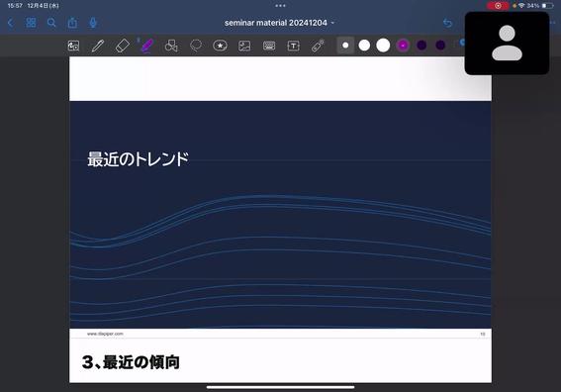Select the purple Highlighter tool
The height and width of the screenshot is (392, 561).
pos(146,46)
